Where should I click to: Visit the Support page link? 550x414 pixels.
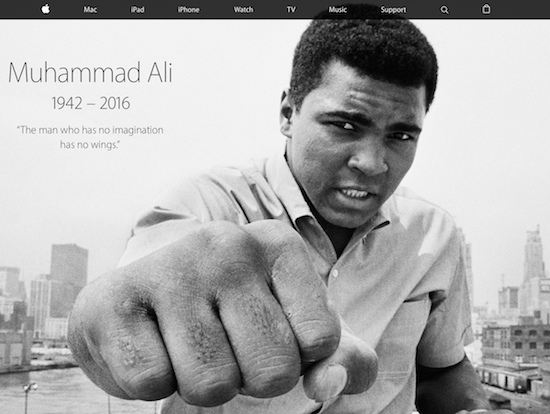click(393, 10)
